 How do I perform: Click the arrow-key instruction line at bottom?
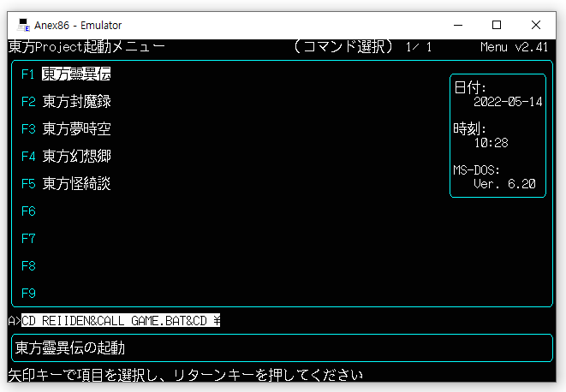[186, 375]
